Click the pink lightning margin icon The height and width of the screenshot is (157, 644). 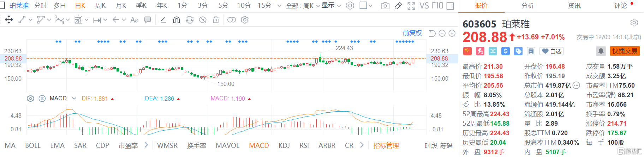point(480,51)
